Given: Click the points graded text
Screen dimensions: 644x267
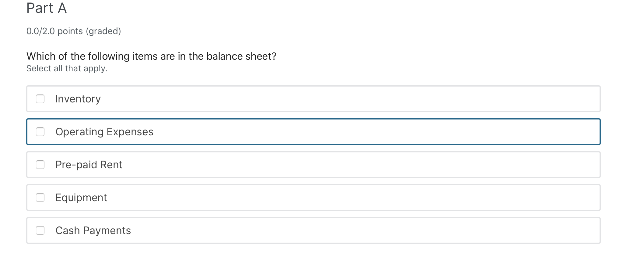Looking at the screenshot, I should click(74, 31).
